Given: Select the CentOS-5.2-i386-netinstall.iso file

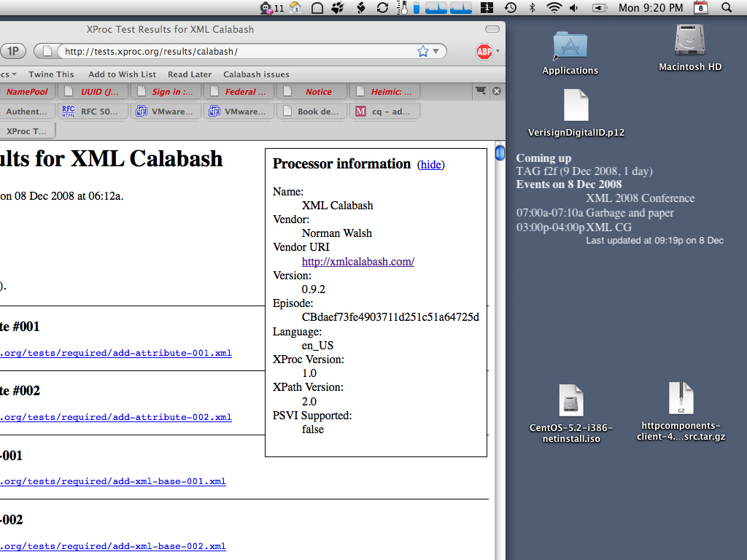Looking at the screenshot, I should [x=570, y=400].
